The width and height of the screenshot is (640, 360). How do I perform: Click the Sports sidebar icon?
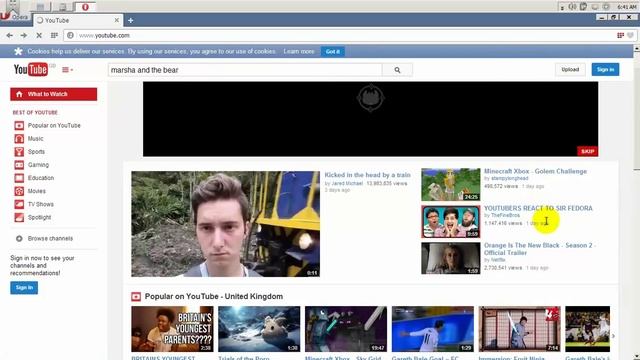tap(19, 151)
